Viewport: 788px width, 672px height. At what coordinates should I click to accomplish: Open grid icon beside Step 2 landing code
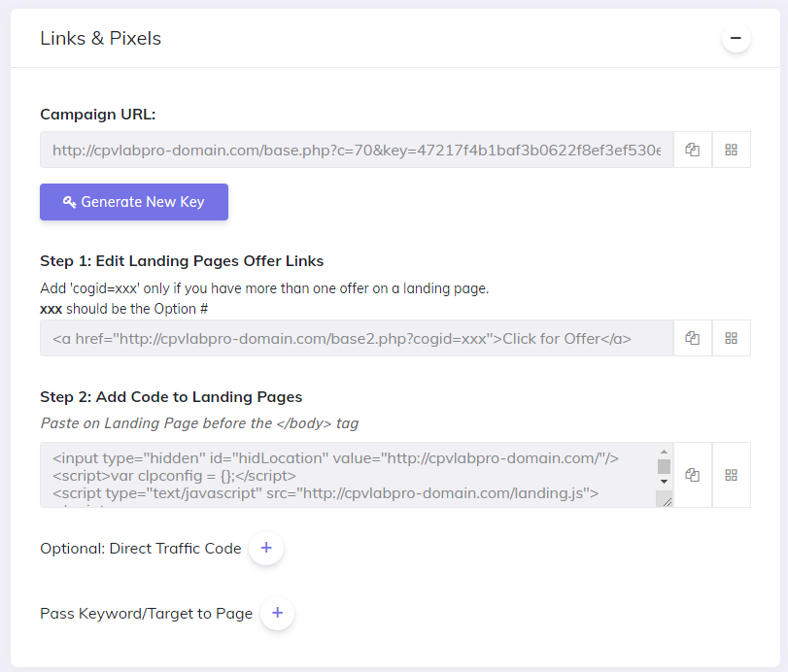[x=732, y=475]
